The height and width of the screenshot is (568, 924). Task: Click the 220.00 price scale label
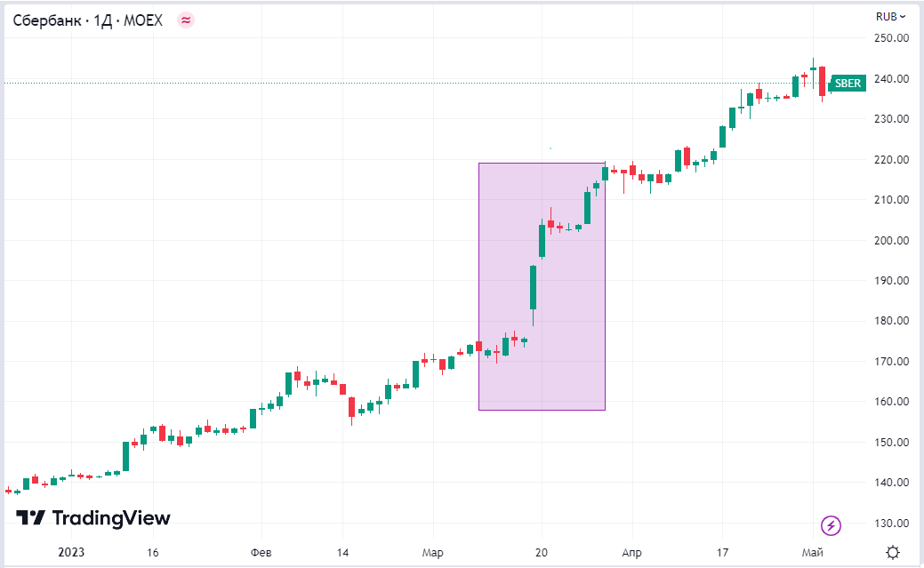pos(890,160)
